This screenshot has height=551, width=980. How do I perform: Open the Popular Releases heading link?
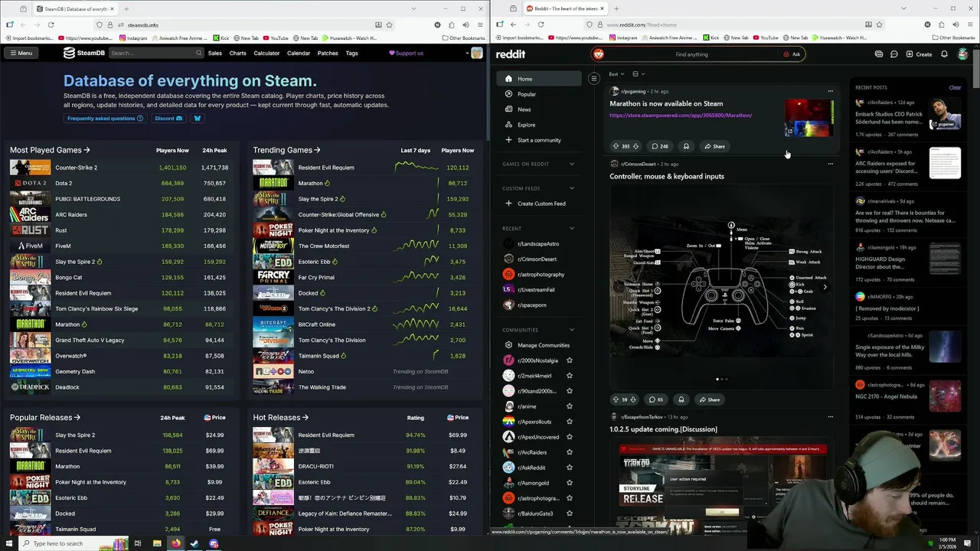point(45,417)
